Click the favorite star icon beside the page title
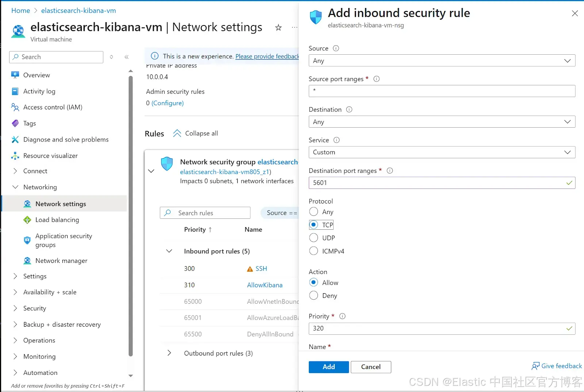The width and height of the screenshot is (584, 392). [278, 27]
